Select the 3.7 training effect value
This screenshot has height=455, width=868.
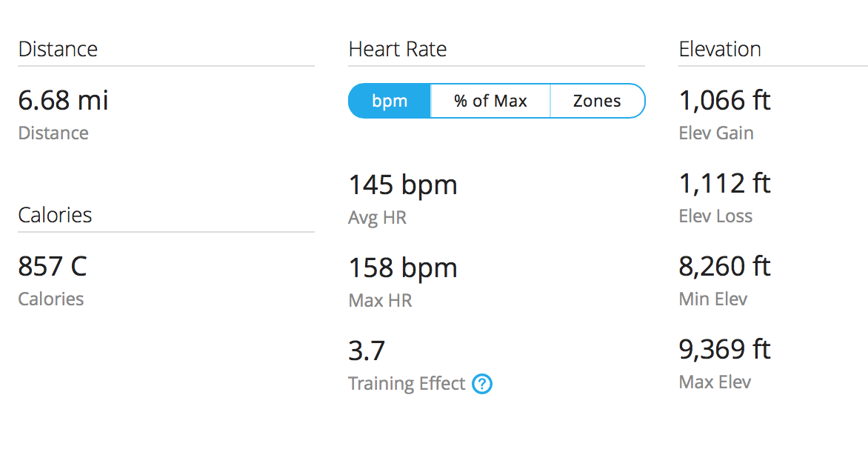tap(367, 351)
